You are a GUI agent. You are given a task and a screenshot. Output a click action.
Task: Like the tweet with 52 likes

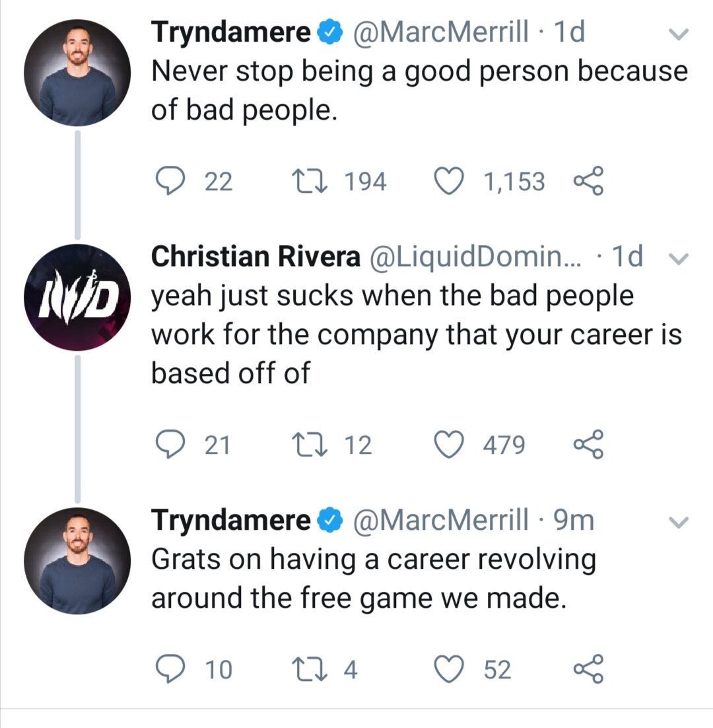tap(448, 669)
